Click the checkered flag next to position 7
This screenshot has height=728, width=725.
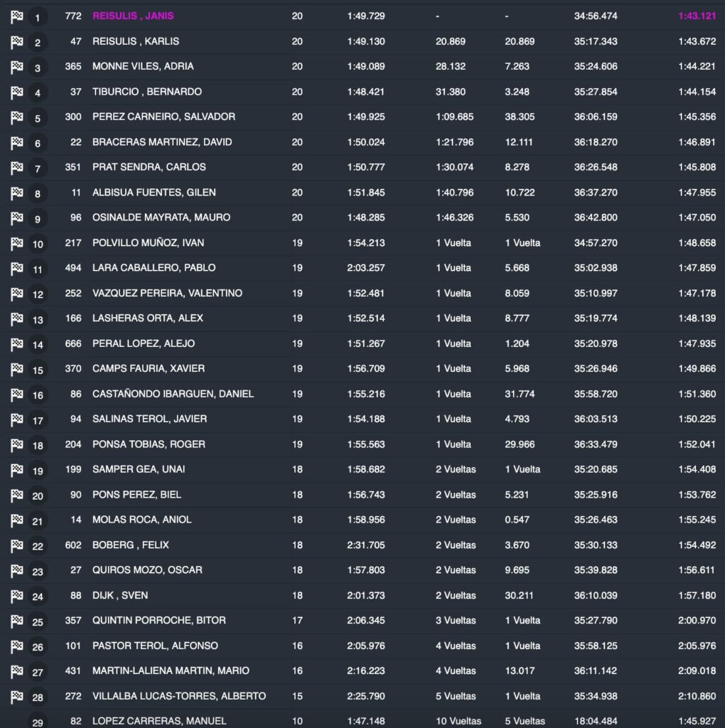tap(16, 168)
